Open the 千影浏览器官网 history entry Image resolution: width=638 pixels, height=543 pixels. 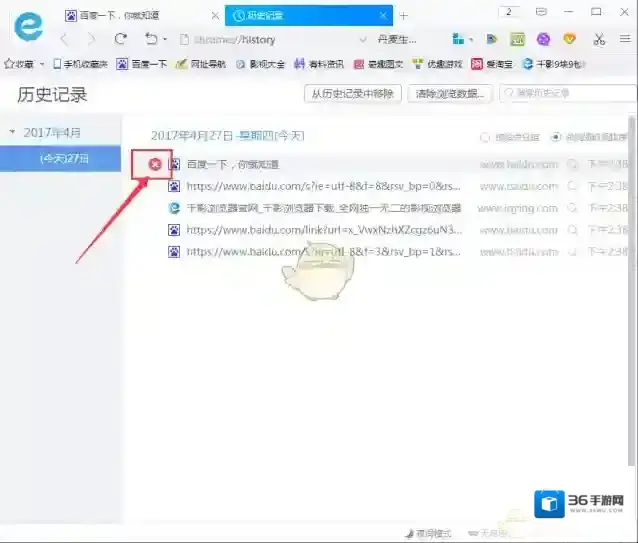coord(324,208)
